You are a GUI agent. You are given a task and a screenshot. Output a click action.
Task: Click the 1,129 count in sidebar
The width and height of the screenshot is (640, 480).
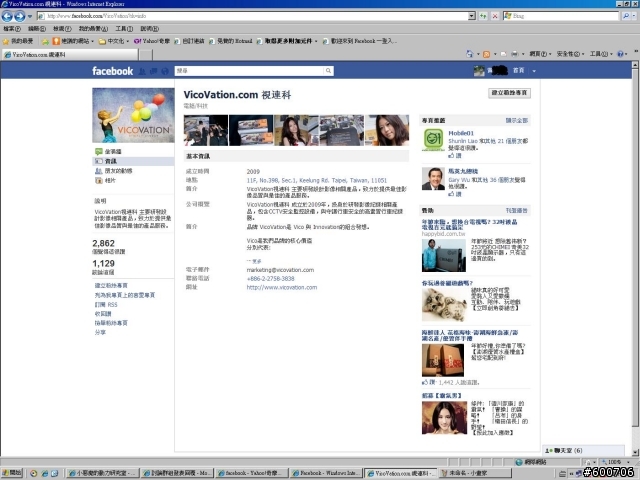(103, 264)
